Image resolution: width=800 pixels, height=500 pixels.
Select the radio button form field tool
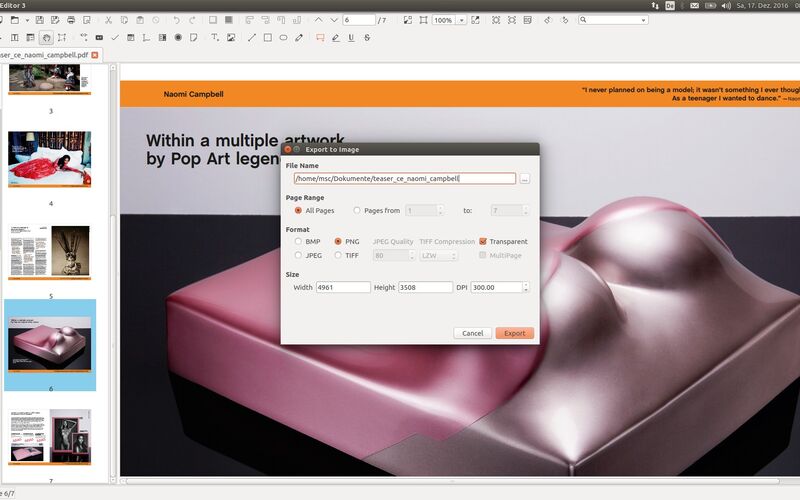(178, 38)
